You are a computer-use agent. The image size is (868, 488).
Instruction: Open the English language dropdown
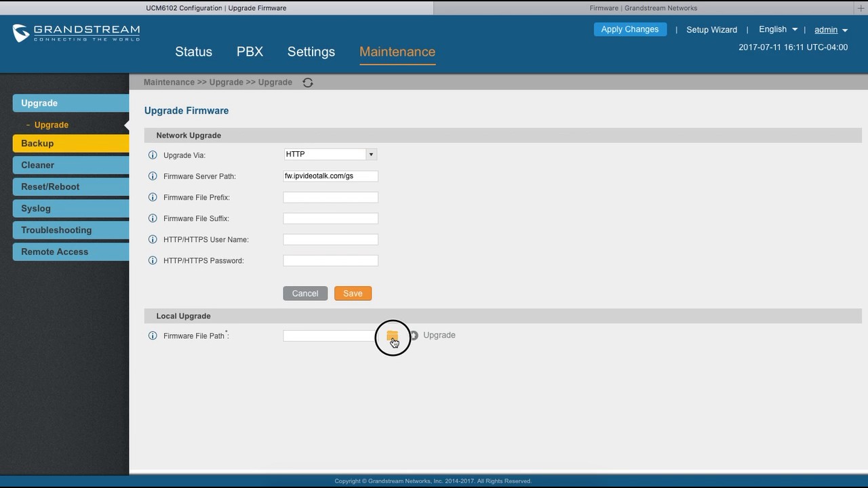pos(776,29)
